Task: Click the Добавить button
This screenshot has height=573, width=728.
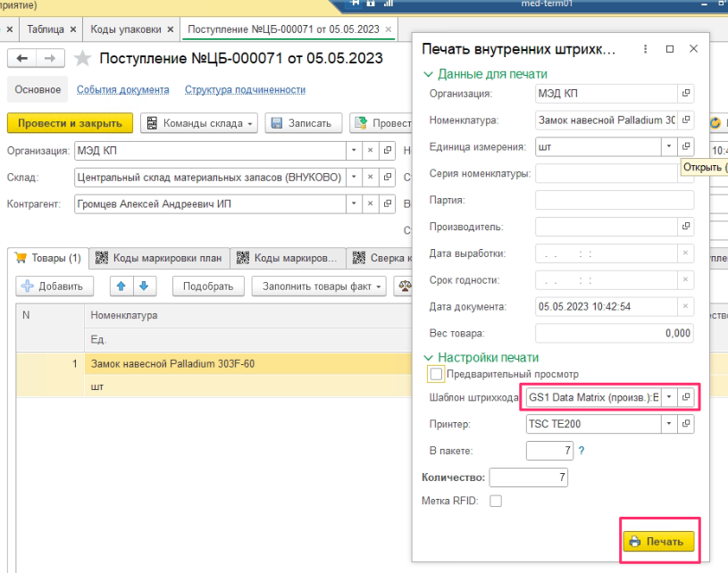Action: [54, 286]
